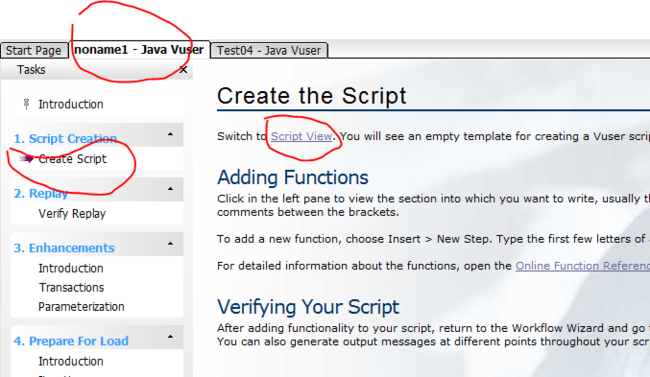Image resolution: width=650 pixels, height=377 pixels.
Task: Select the Transactions task
Action: pyautogui.click(x=71, y=287)
